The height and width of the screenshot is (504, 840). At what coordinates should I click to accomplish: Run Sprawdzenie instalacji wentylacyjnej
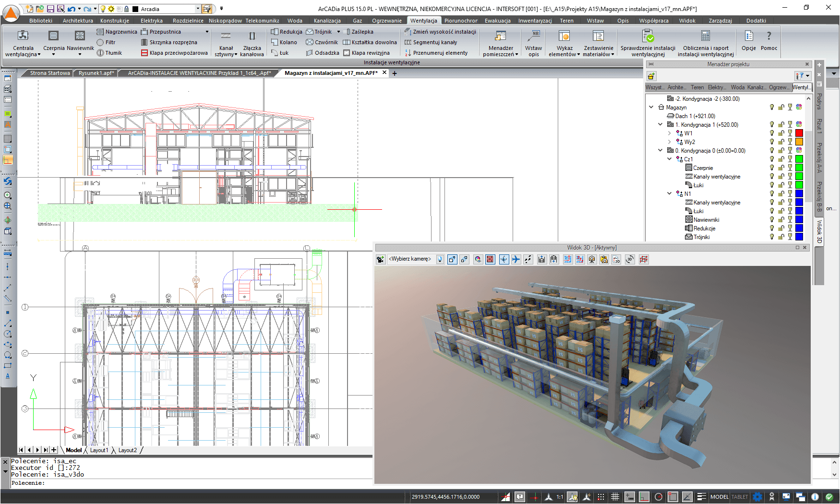click(x=648, y=43)
